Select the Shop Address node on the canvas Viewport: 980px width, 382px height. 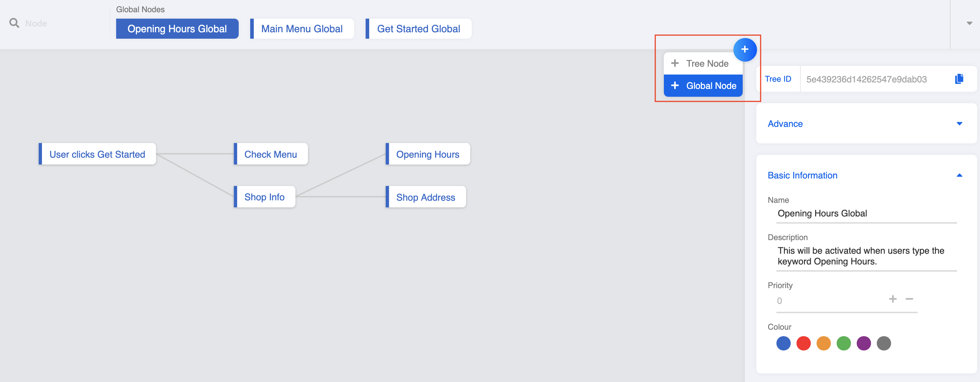point(426,197)
